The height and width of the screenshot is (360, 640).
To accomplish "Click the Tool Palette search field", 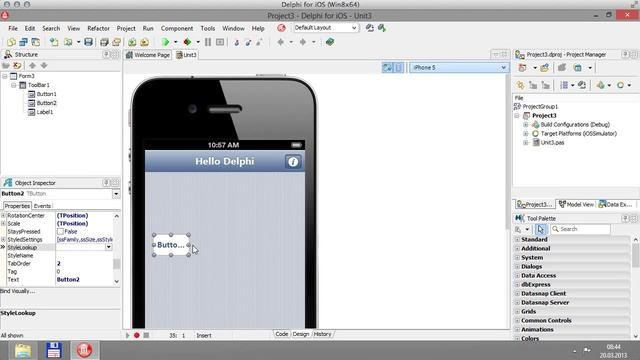I will [580, 229].
